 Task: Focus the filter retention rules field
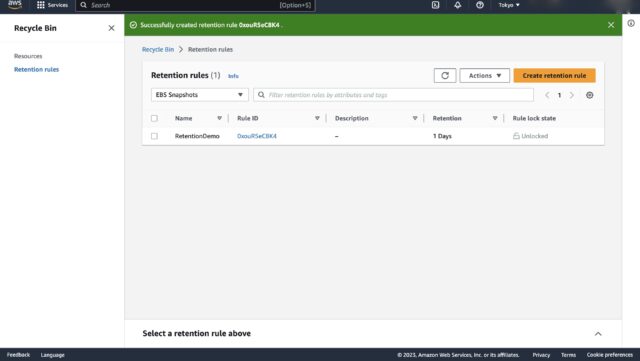click(x=393, y=95)
